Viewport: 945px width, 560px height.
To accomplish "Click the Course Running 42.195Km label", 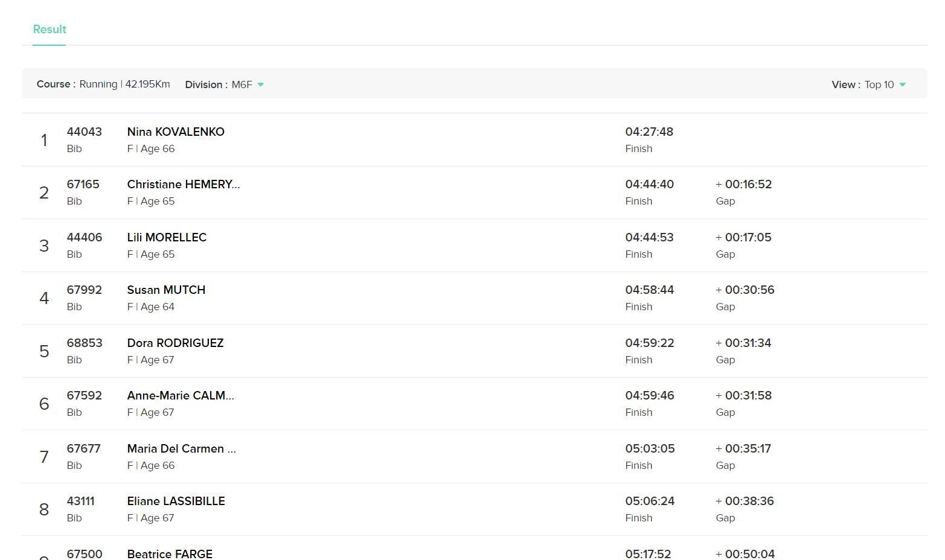I will coord(103,84).
